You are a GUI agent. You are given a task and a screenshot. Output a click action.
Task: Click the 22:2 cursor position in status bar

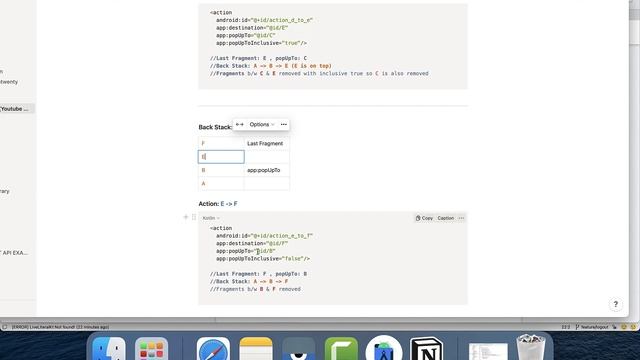coord(566,327)
